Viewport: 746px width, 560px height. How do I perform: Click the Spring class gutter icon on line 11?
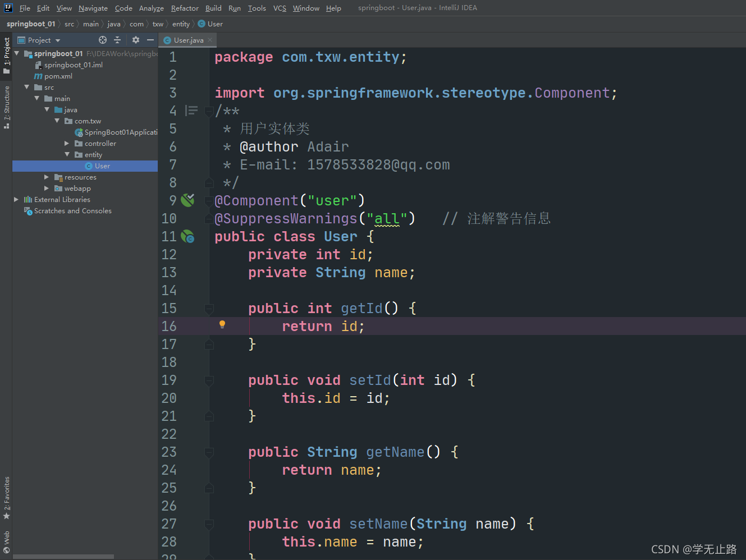pyautogui.click(x=188, y=236)
